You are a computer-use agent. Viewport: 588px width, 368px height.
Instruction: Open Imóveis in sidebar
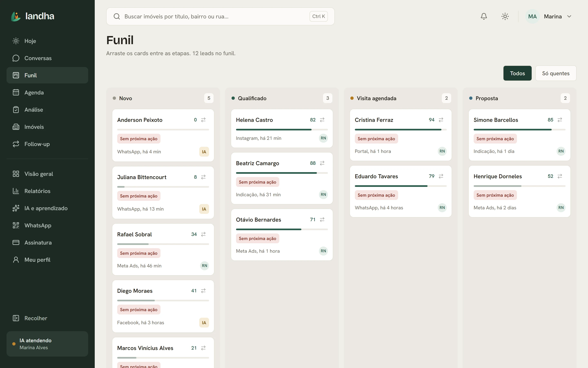click(x=47, y=127)
